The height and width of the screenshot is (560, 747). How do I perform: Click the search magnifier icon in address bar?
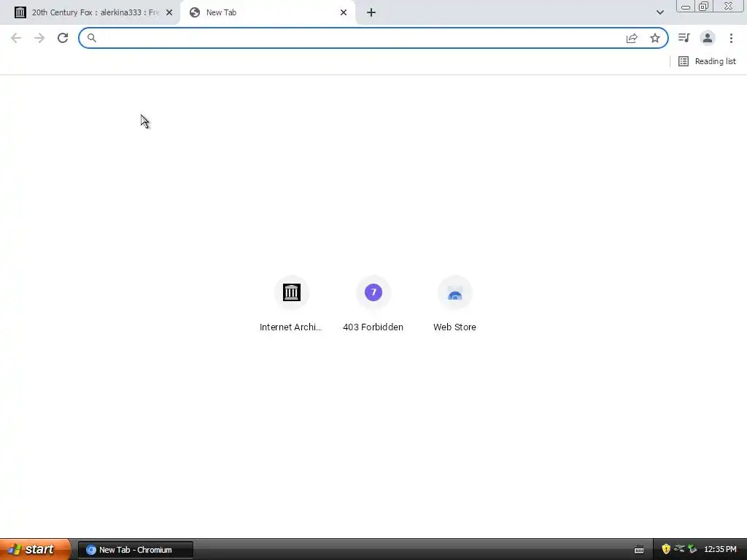pos(91,38)
